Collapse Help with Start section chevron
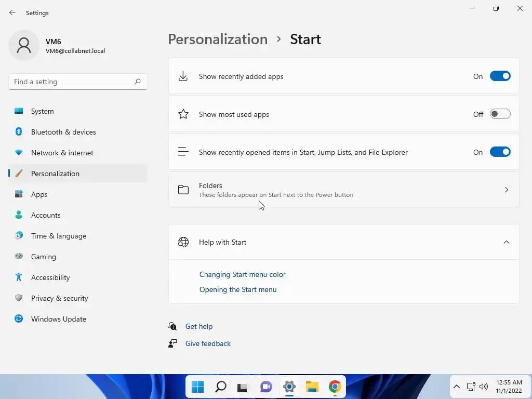 coord(506,242)
